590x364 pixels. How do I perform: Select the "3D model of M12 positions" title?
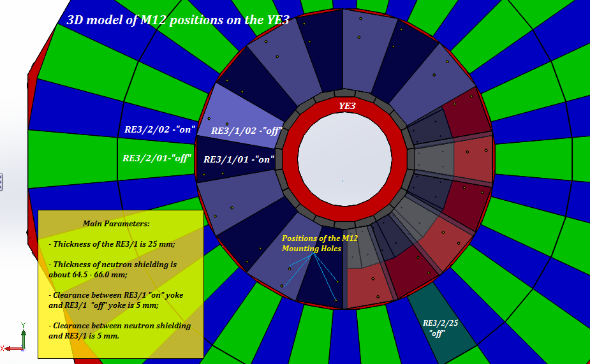(178, 20)
